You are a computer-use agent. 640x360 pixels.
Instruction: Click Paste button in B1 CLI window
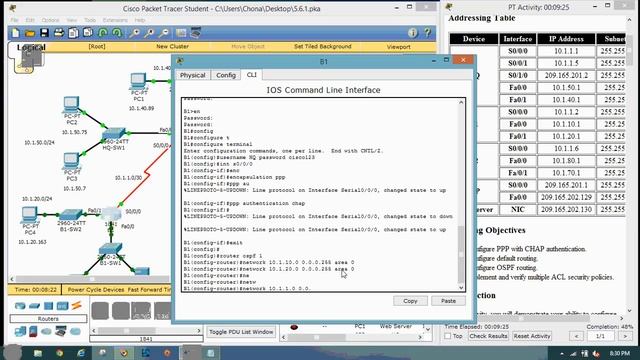click(448, 301)
